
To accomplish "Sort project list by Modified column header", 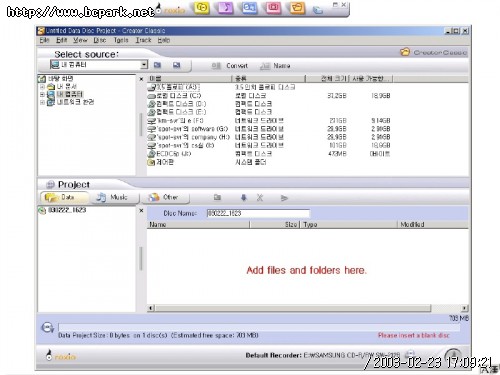I will coord(433,224).
